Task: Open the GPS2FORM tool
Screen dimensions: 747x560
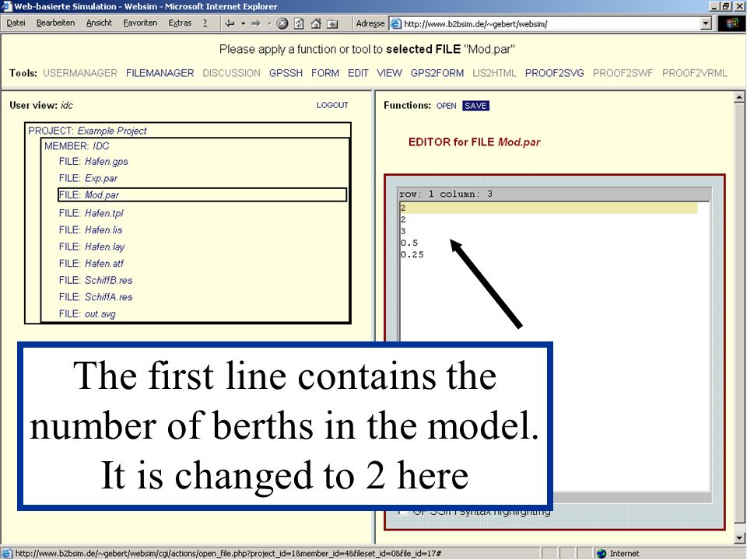Action: click(437, 73)
